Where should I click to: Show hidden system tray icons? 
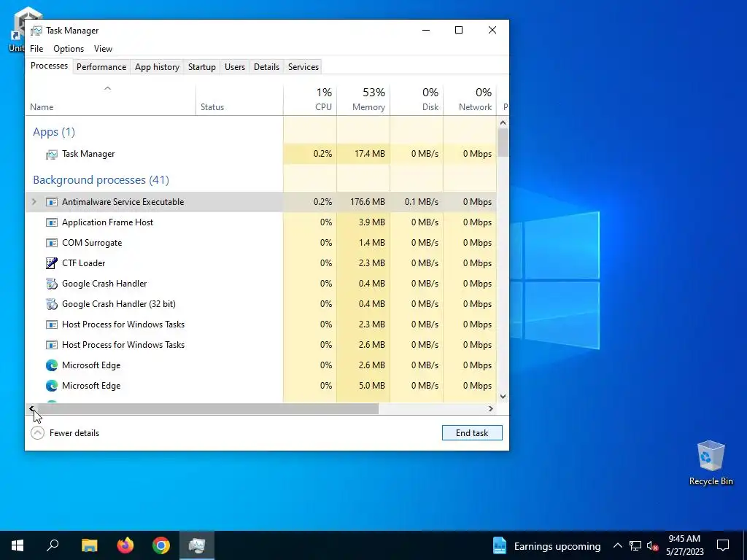617,545
